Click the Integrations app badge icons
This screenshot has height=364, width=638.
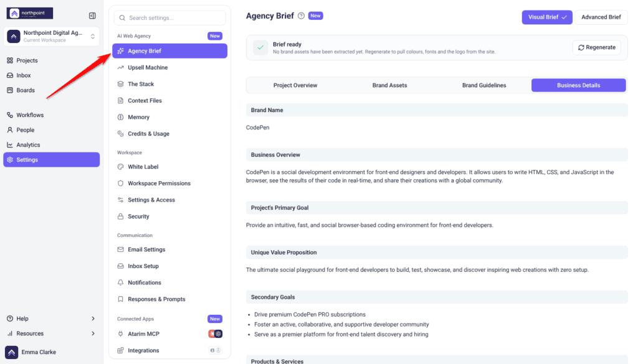coord(215,350)
